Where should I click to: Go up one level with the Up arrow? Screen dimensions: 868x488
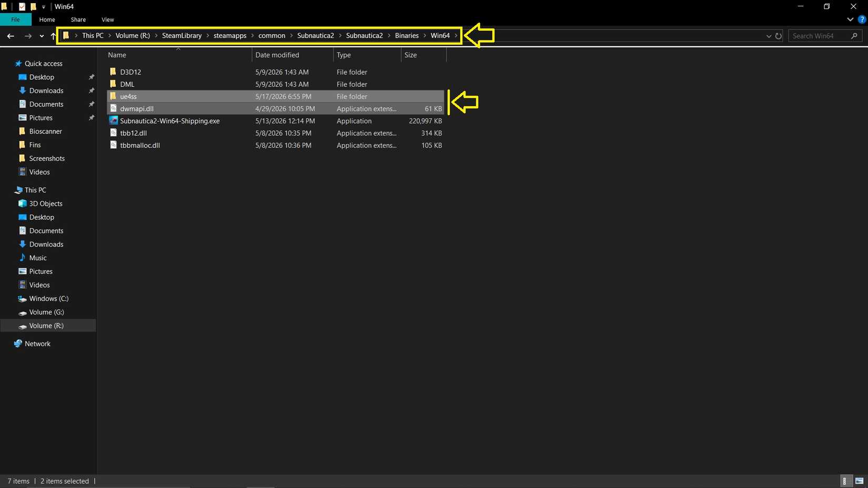point(53,36)
